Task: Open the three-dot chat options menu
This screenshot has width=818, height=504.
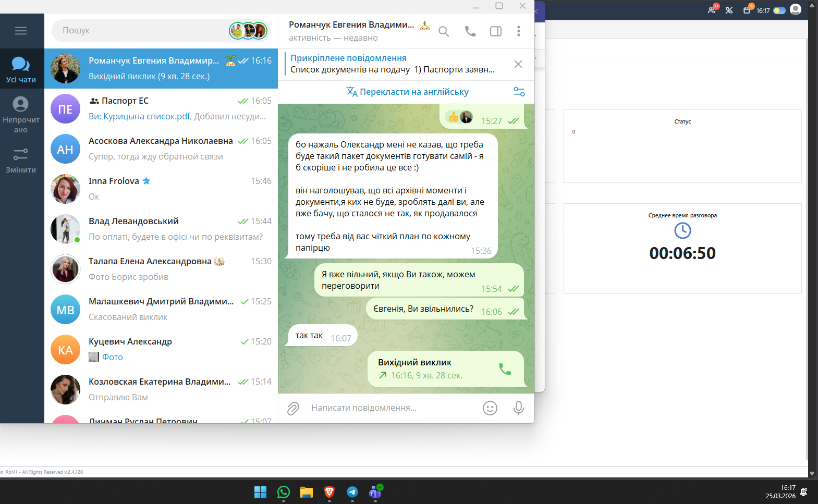Action: (518, 31)
